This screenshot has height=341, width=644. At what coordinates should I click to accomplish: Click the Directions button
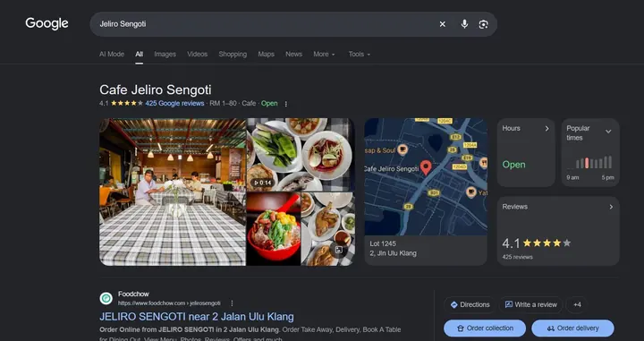click(470, 304)
